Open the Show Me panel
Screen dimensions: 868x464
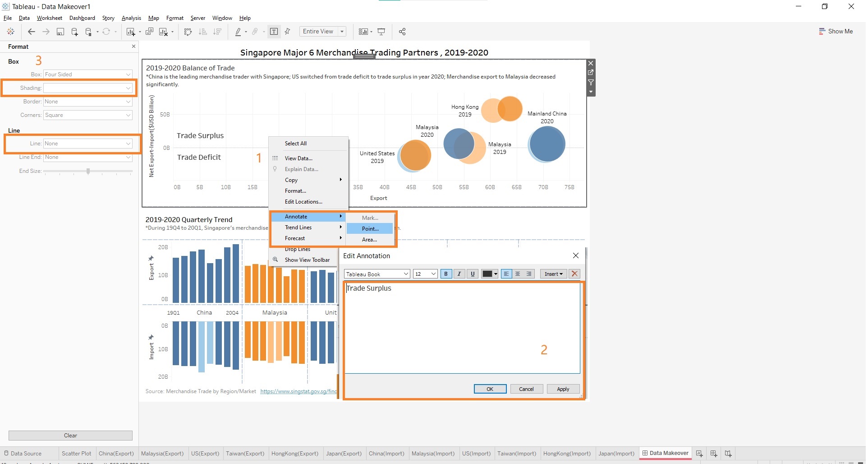point(836,31)
